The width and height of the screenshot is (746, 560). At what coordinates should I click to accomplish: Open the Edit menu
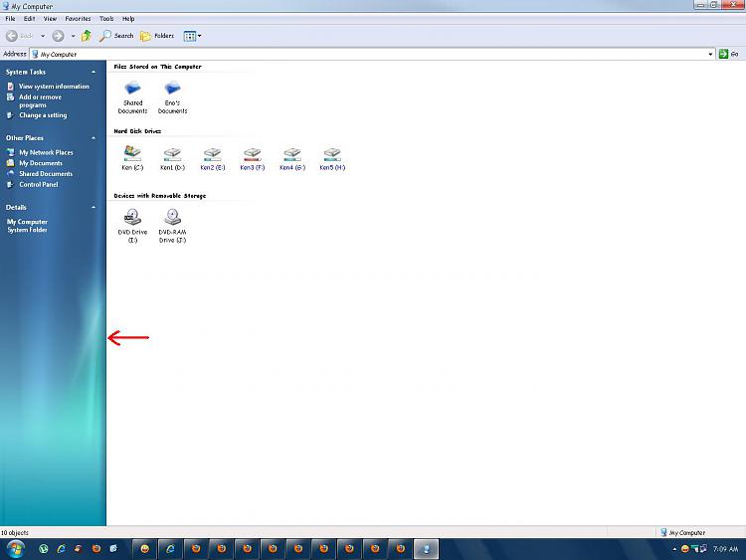30,19
